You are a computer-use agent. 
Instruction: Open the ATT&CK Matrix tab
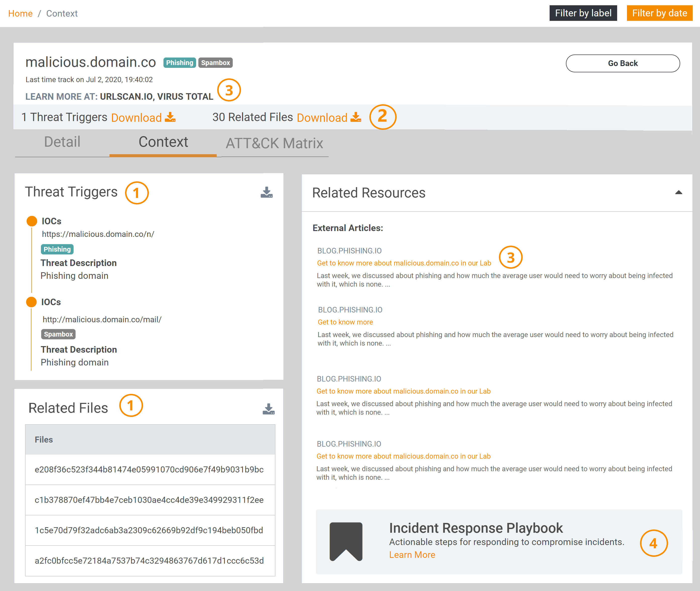click(274, 143)
